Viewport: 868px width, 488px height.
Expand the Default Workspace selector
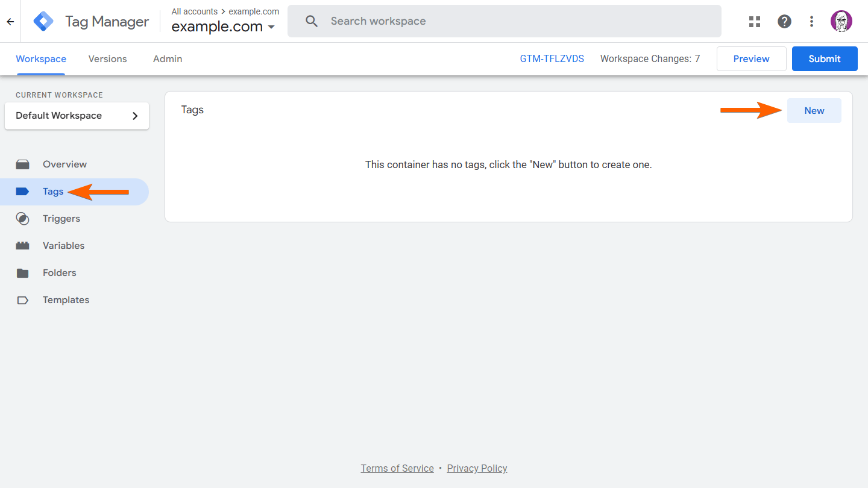[77, 116]
